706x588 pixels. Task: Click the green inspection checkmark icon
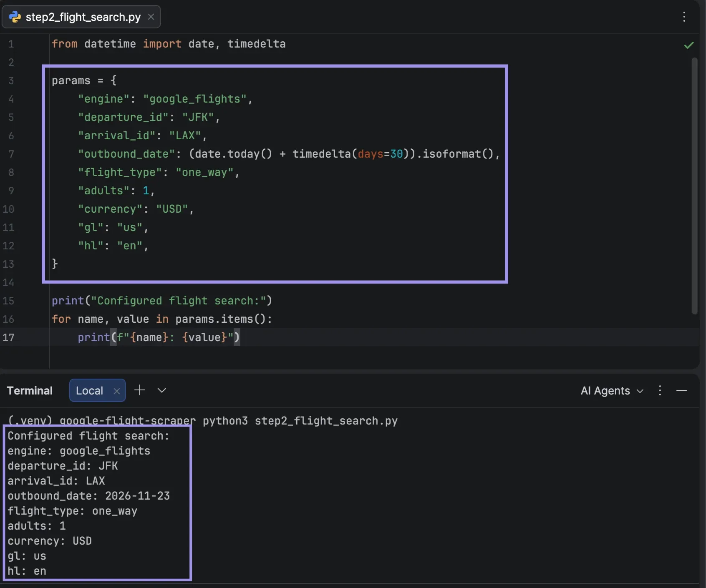[689, 45]
